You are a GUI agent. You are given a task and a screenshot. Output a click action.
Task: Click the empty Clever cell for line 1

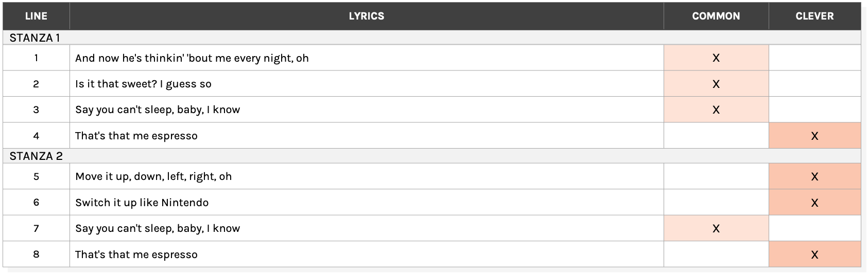(x=814, y=58)
